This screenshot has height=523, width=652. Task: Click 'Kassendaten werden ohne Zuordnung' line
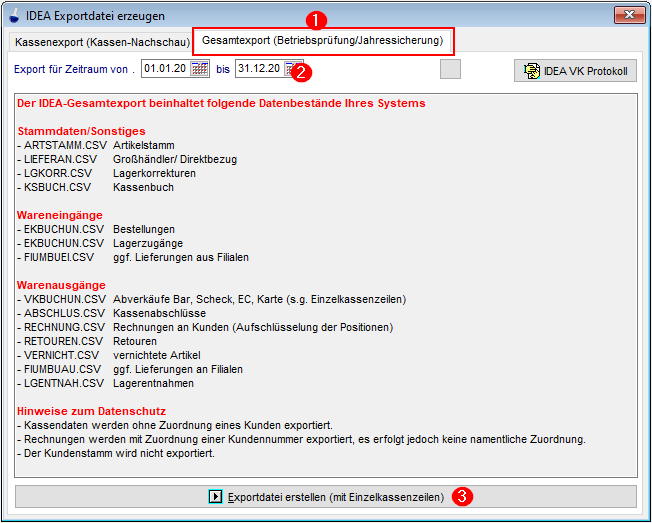pyautogui.click(x=175, y=425)
